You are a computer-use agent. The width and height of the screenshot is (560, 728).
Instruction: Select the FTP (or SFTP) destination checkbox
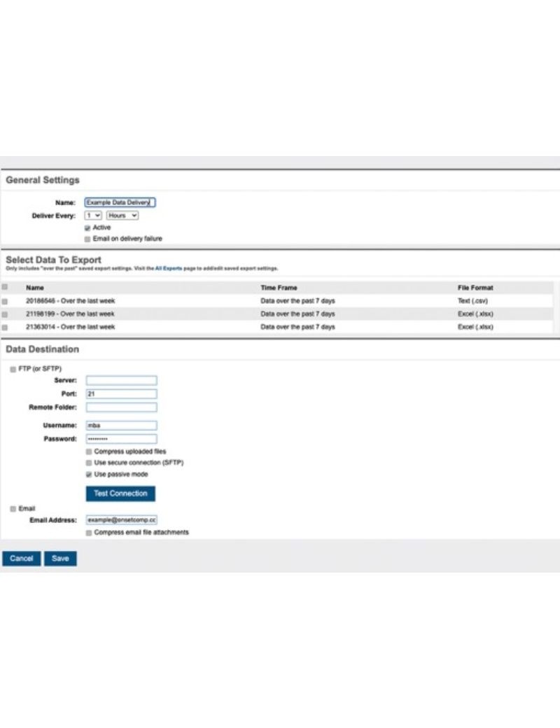[x=13, y=368]
